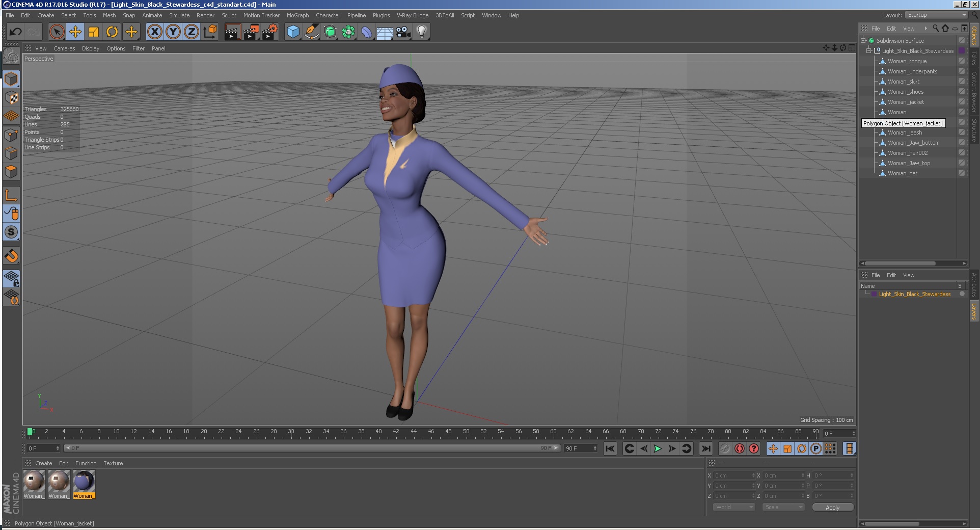Open material manager Texture menu
980x530 pixels.
click(x=113, y=463)
